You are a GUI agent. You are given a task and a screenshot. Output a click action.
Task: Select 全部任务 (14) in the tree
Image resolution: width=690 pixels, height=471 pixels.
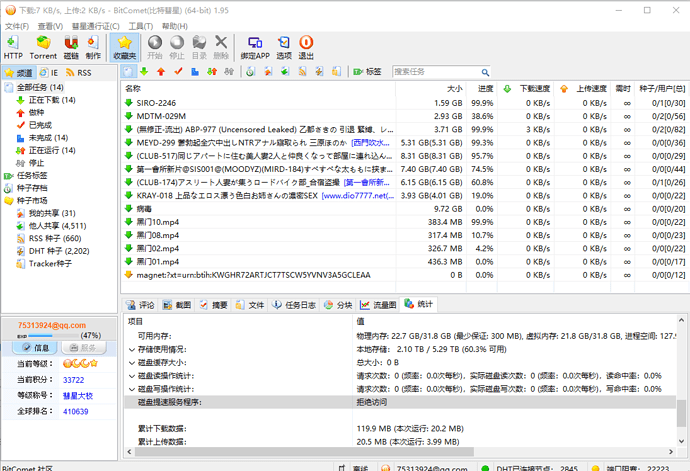[x=40, y=87]
